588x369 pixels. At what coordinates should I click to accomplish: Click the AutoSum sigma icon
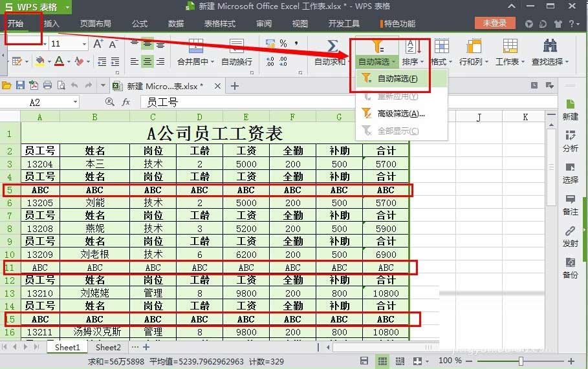(332, 46)
